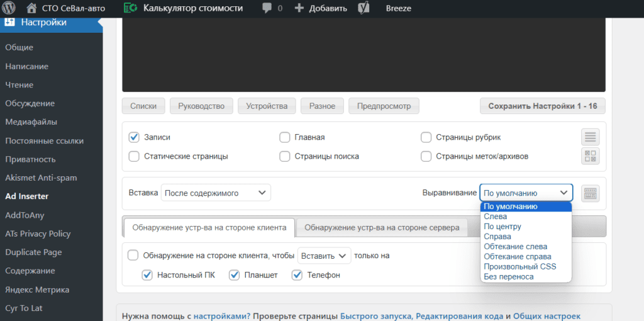Viewport: 644px width, 321px height.
Task: Open Медиафайлы settings page
Action: (x=31, y=122)
